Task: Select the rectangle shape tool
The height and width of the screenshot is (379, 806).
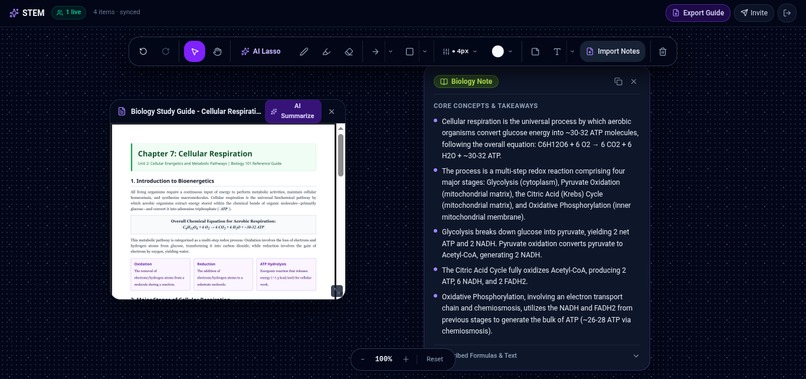Action: coord(410,51)
